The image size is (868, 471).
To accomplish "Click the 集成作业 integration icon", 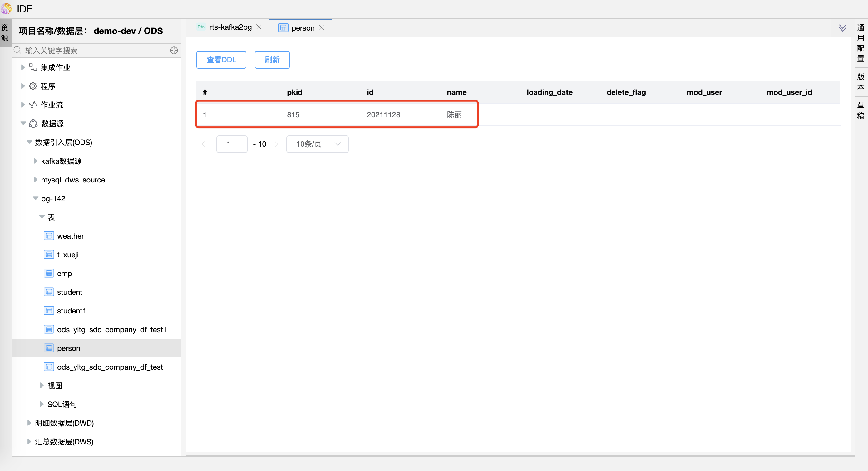I will (33, 67).
